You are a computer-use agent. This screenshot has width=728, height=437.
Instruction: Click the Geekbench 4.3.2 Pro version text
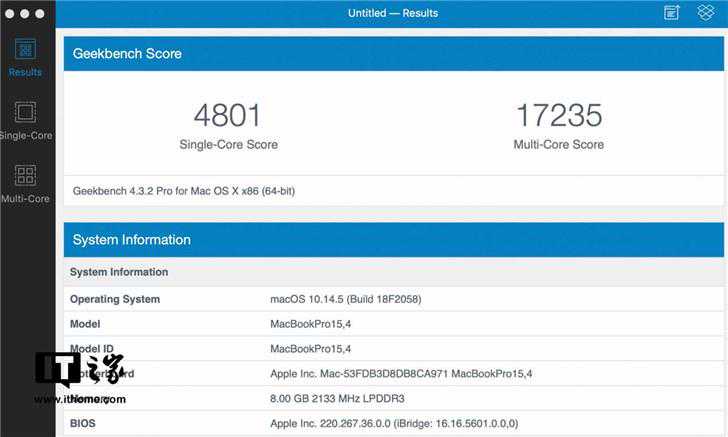pos(184,191)
